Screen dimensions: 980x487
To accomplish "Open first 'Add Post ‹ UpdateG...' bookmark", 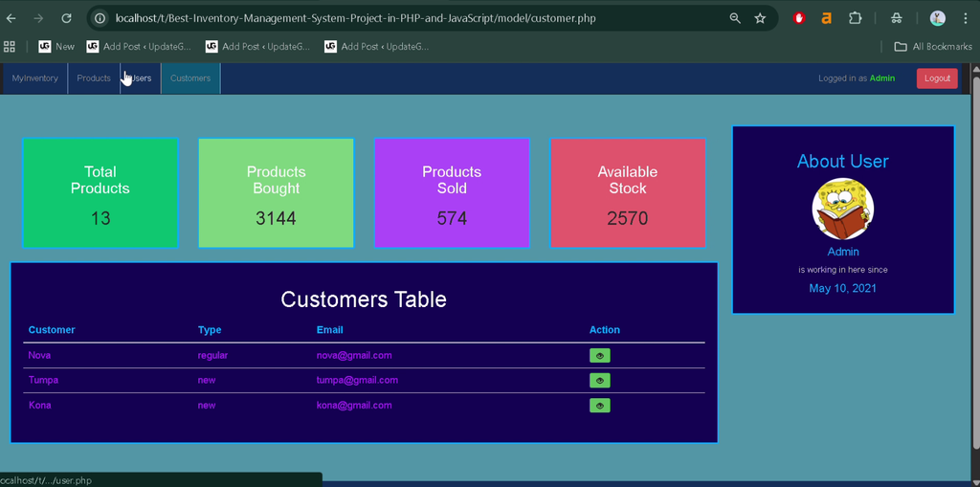I will [x=139, y=46].
